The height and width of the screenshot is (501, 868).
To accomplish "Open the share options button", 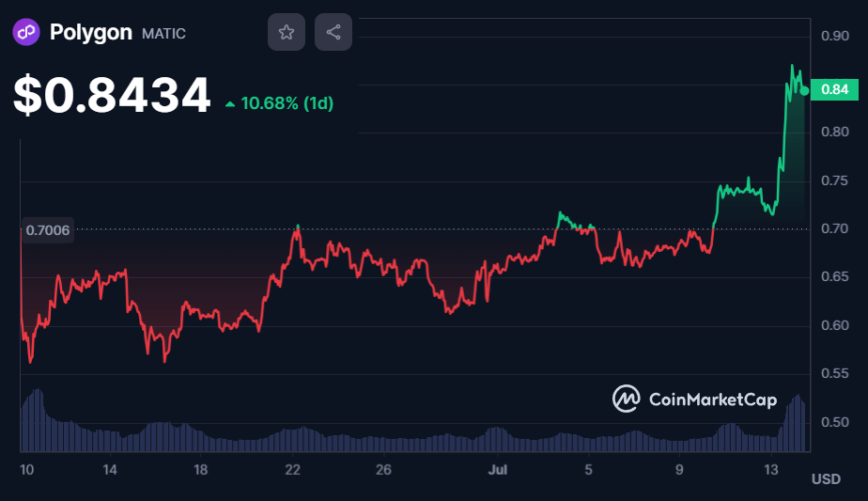I will [333, 33].
